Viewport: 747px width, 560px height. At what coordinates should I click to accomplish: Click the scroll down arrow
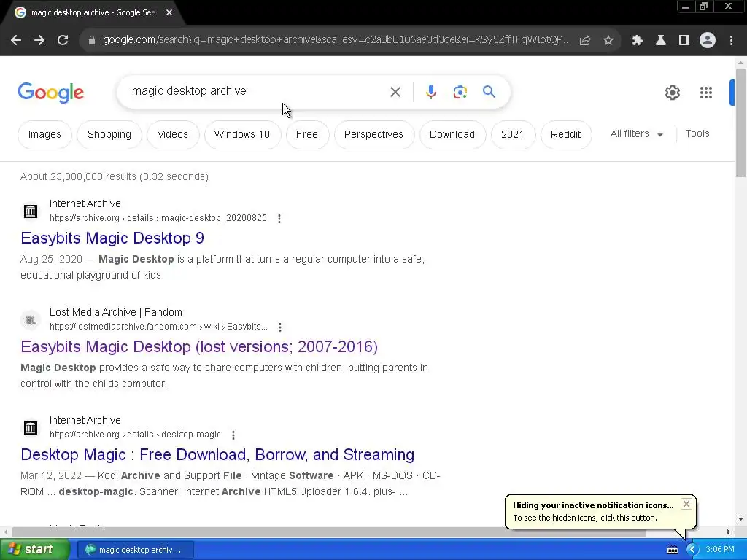click(740, 519)
